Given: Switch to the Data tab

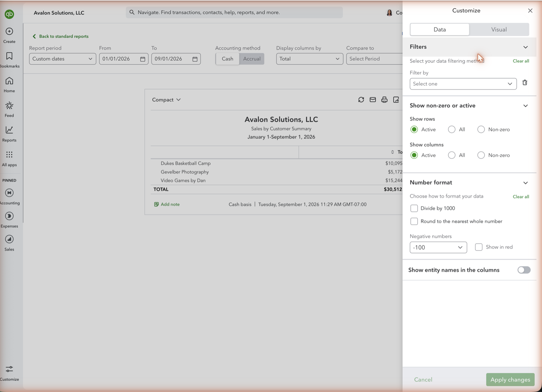Looking at the screenshot, I should (x=440, y=30).
